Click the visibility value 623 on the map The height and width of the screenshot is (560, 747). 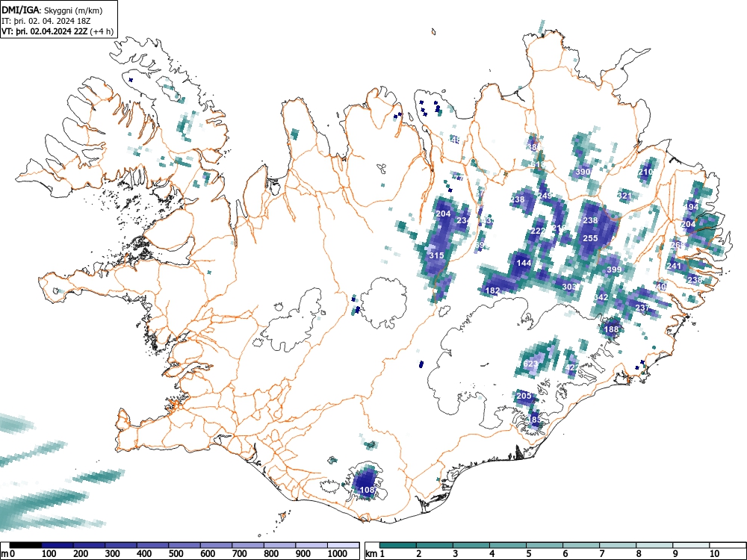click(x=530, y=364)
